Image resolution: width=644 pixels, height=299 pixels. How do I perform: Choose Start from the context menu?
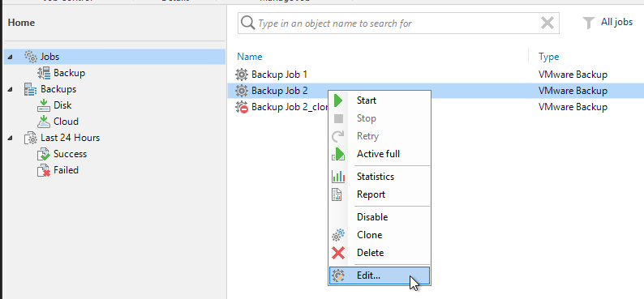(380, 100)
